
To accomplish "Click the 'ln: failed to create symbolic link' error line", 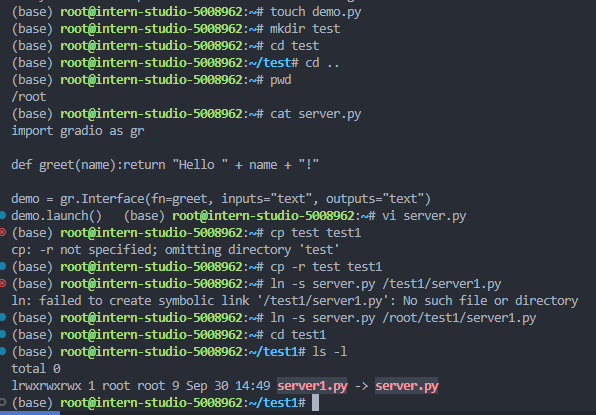I will coord(295,301).
